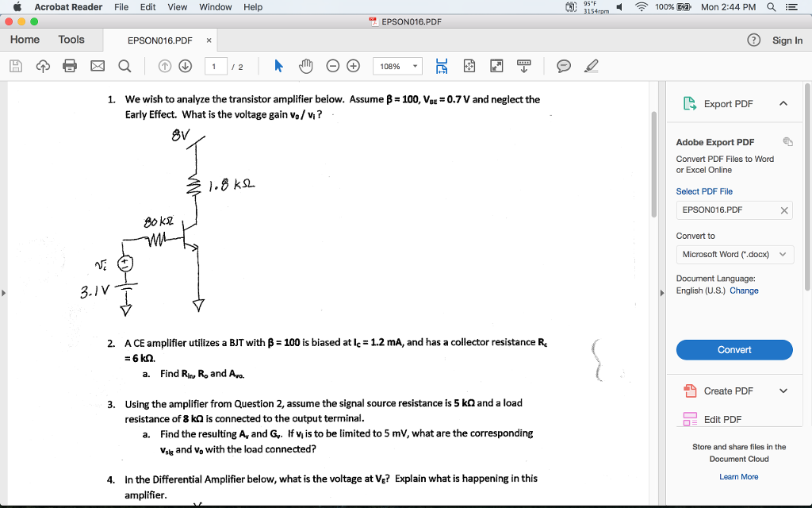Image resolution: width=812 pixels, height=508 pixels.
Task: Open the Print dialog with the printer icon
Action: (x=70, y=66)
